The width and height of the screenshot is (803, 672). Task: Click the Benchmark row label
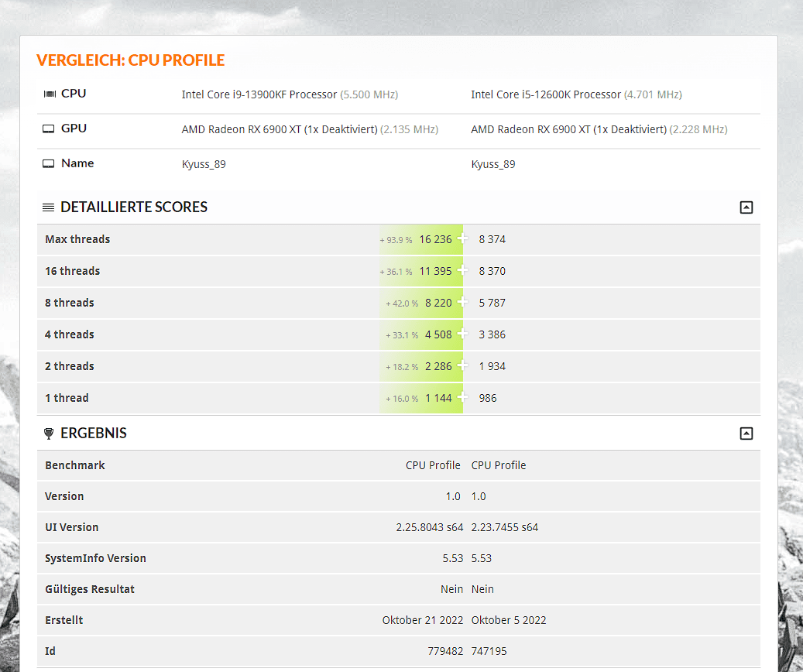click(75, 465)
